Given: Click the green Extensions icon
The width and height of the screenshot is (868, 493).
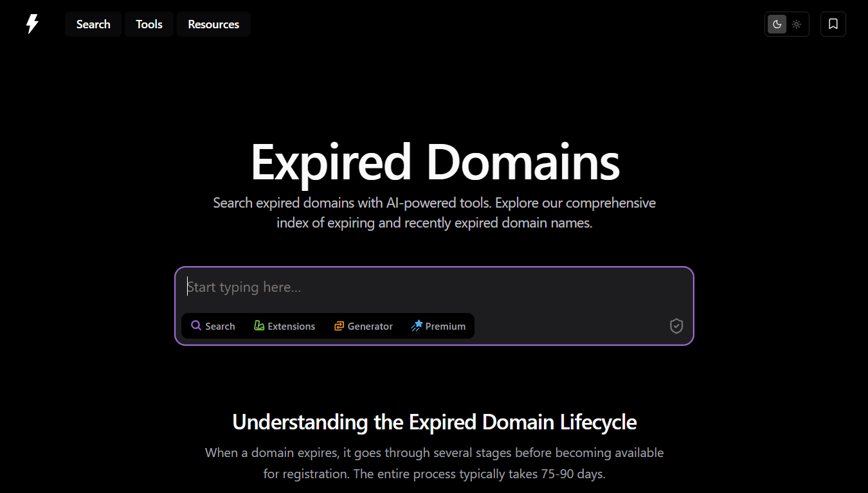Looking at the screenshot, I should 258,325.
